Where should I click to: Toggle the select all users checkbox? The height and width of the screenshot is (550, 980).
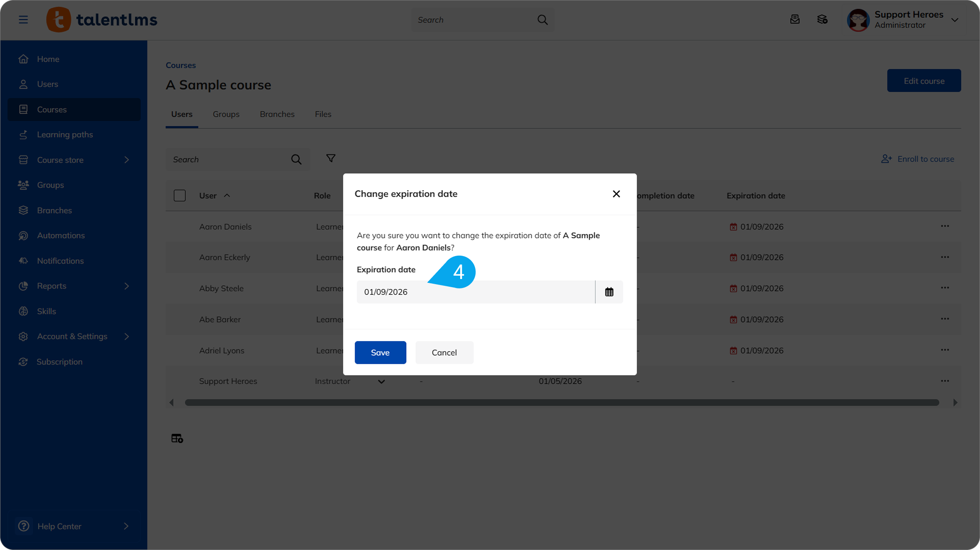tap(180, 196)
